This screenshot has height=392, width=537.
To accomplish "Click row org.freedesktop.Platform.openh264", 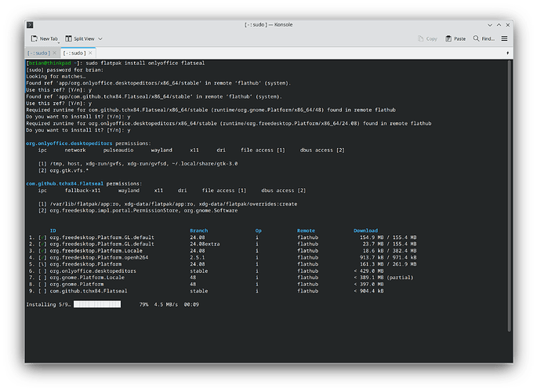I will point(223,257).
